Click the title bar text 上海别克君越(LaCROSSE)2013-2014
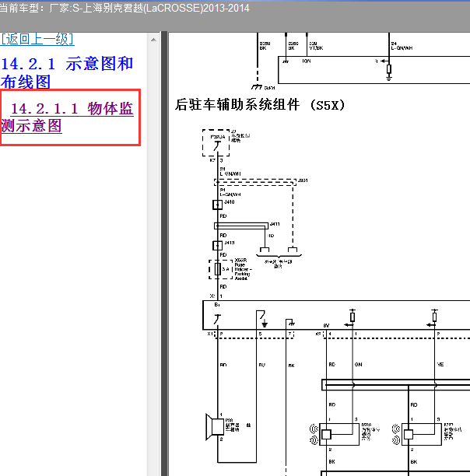 (x=166, y=8)
